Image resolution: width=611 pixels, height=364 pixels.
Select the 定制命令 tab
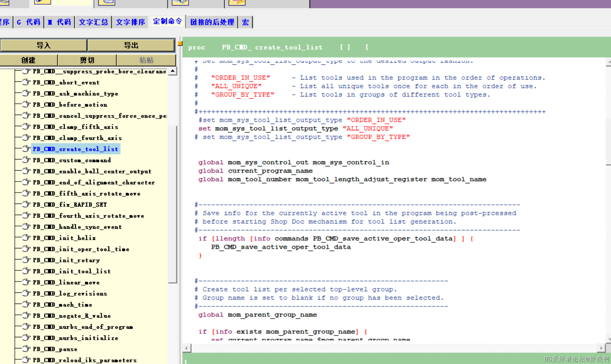coord(167,22)
